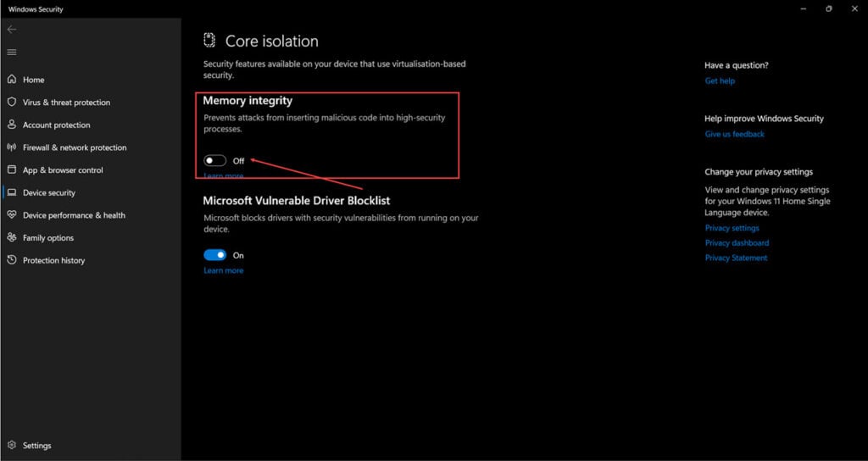
Task: Open the Privacy dashboard link
Action: tap(737, 243)
